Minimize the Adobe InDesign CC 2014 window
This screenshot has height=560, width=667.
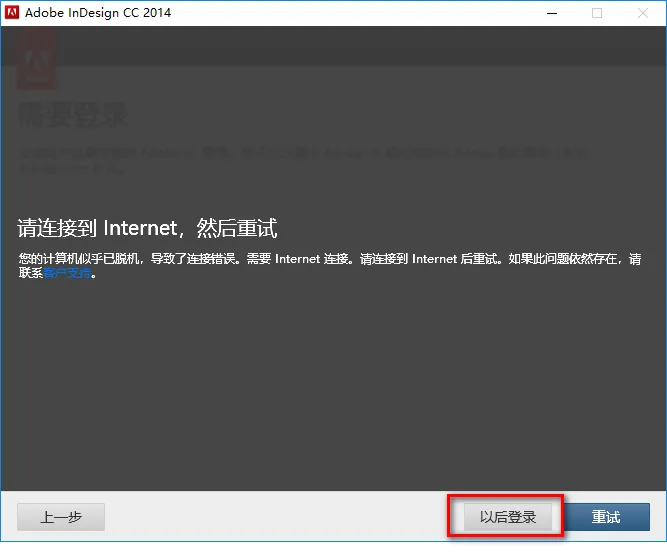(x=552, y=13)
